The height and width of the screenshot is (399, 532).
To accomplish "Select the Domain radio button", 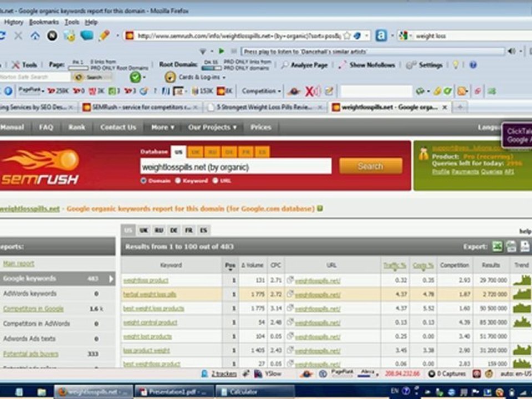I will tap(144, 181).
